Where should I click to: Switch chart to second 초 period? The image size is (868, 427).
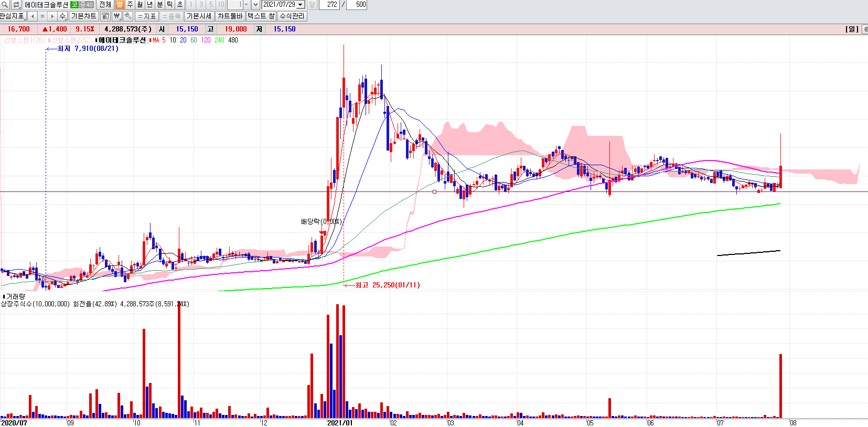point(180,5)
